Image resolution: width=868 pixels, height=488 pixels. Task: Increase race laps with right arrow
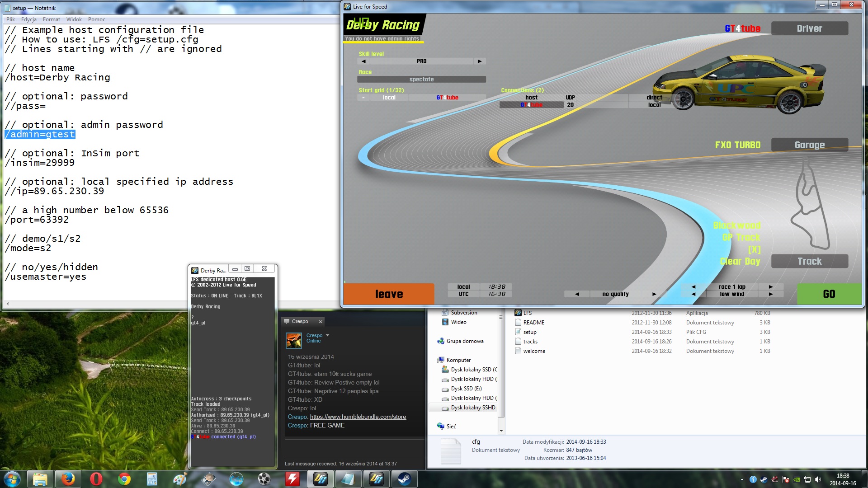pyautogui.click(x=771, y=287)
